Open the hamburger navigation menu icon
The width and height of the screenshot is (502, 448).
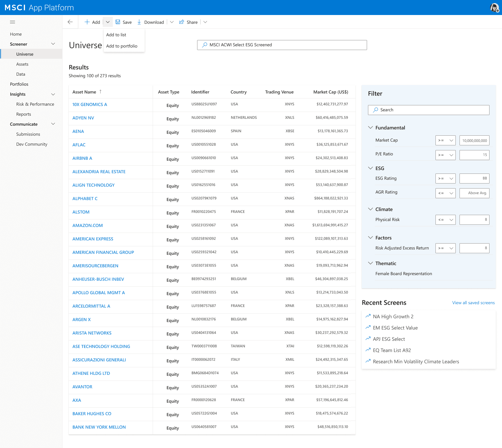[x=12, y=22]
